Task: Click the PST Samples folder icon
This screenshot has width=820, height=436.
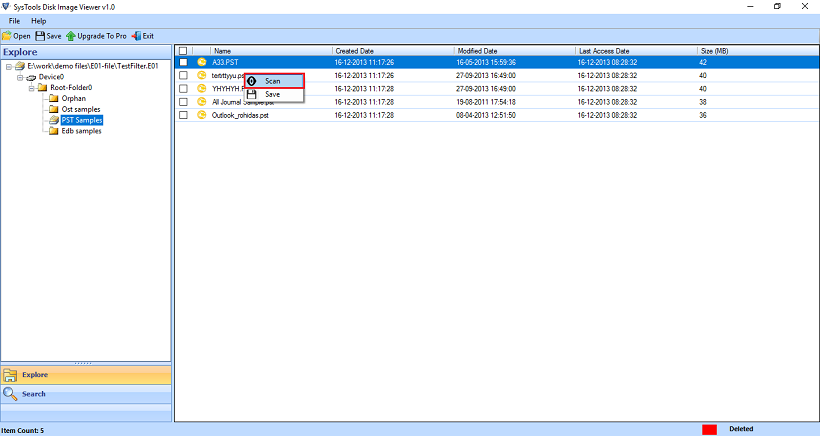Action: tap(53, 120)
